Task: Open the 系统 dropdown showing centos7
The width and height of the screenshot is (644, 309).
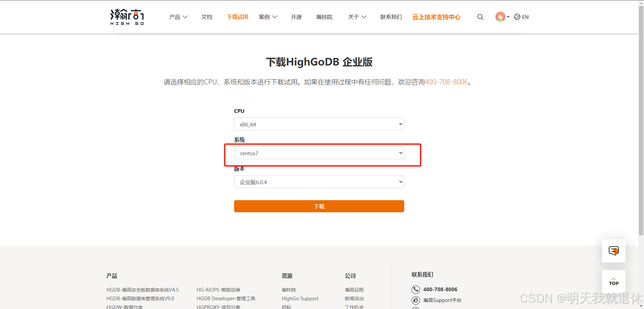Action: point(319,153)
